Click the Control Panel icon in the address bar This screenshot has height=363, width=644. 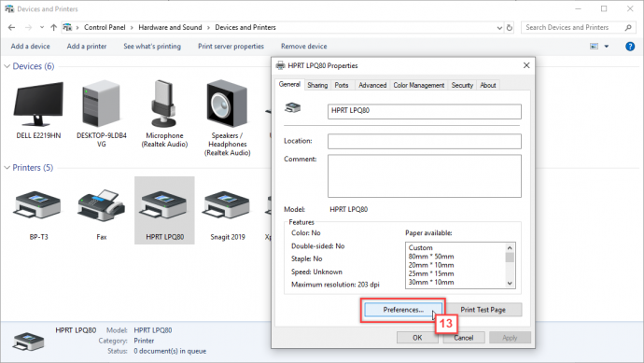67,27
